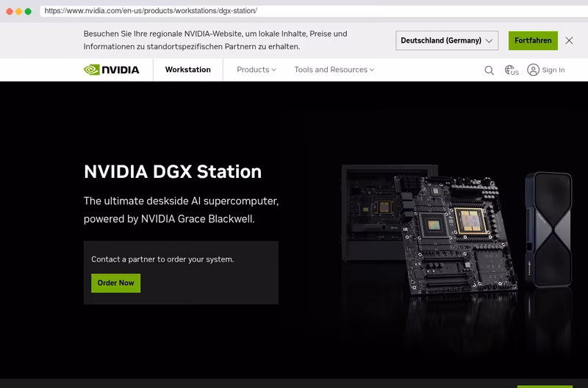Click the browser address bar URL
Viewport: 588px width, 388px height.
(151, 11)
